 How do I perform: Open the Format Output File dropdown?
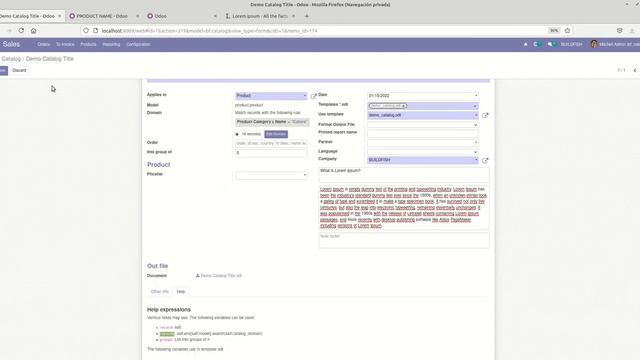point(423,124)
